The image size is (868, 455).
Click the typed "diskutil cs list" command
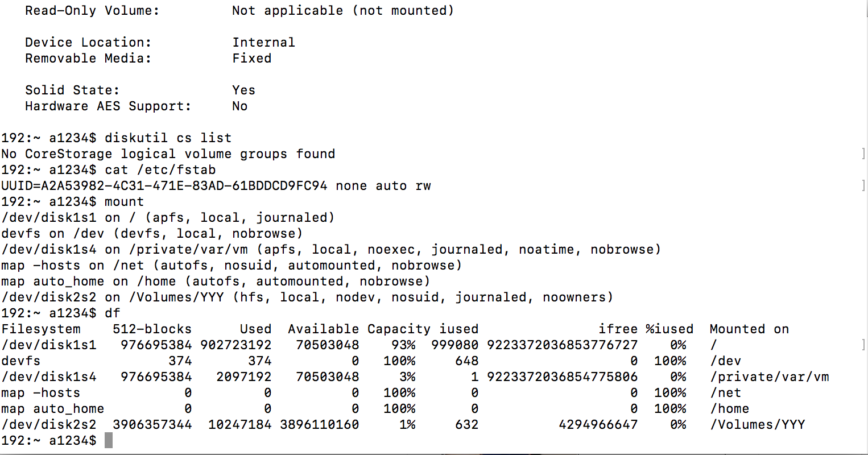pyautogui.click(x=168, y=138)
